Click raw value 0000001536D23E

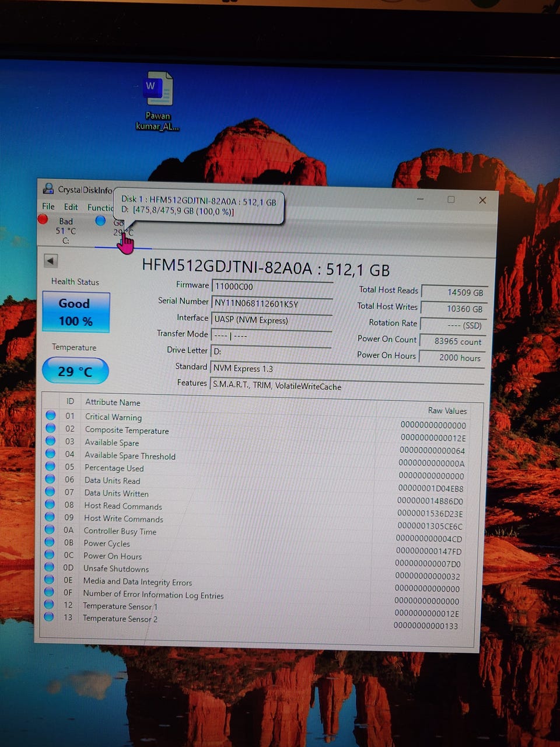coord(430,514)
